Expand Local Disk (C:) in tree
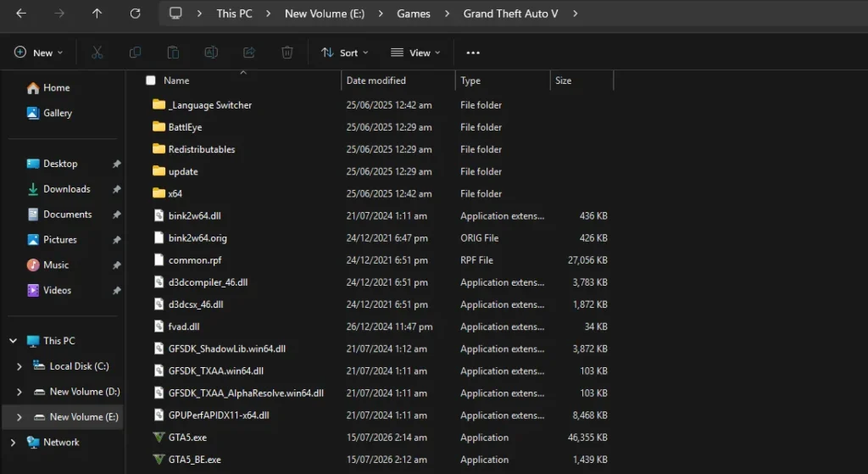Viewport: 868px width, 474px height. (x=19, y=366)
